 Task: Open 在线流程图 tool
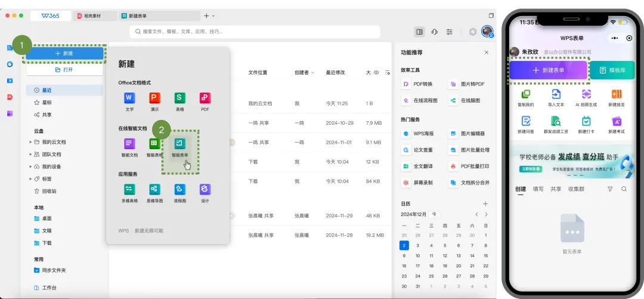coord(419,100)
